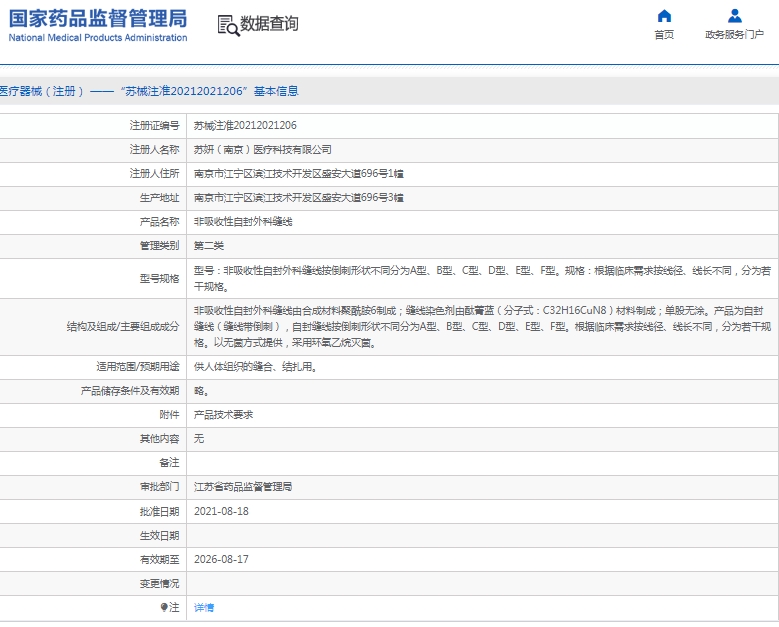The width and height of the screenshot is (779, 627).
Task: Click the 注册证编号 row label
Action: point(154,125)
